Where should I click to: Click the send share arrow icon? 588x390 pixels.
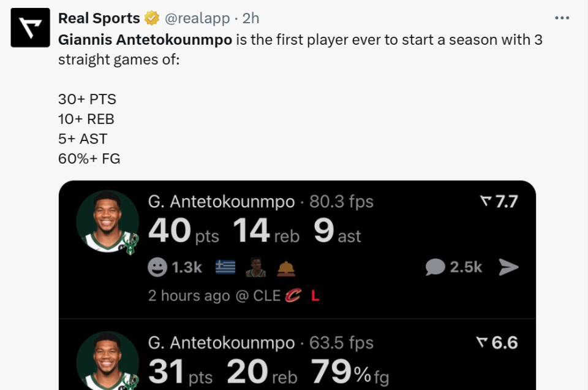pyautogui.click(x=508, y=267)
